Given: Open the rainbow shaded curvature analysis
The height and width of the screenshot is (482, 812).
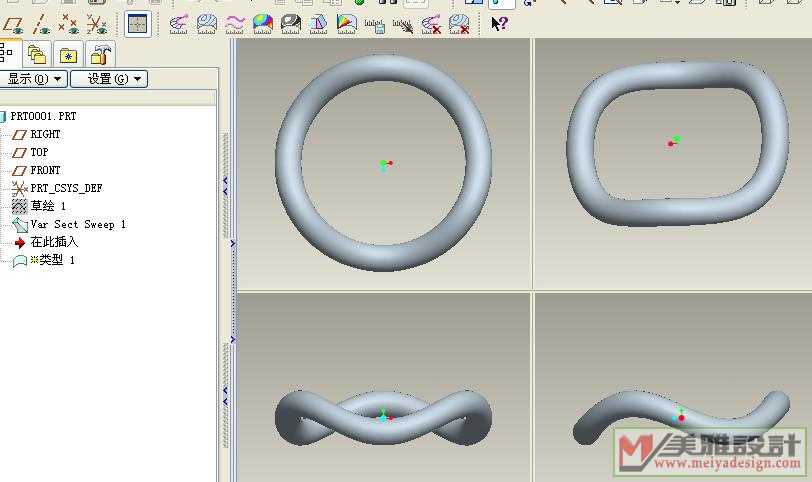Looking at the screenshot, I should 263,24.
